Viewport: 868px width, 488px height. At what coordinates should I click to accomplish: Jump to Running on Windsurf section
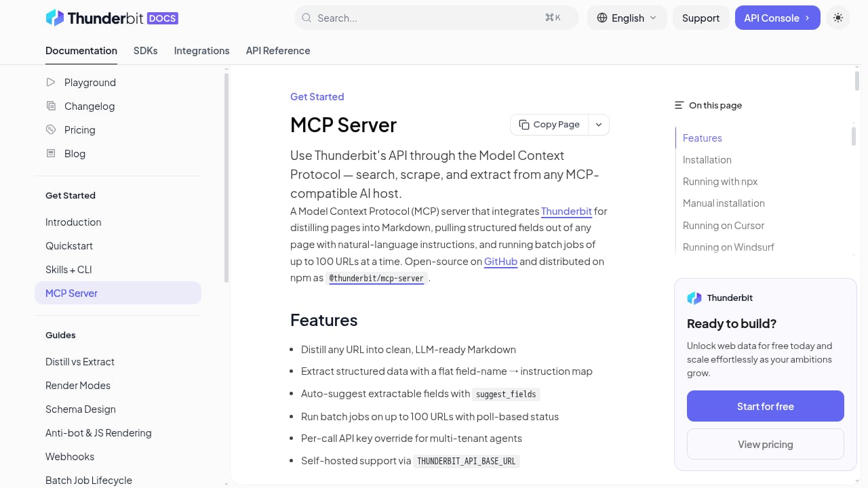tap(728, 247)
